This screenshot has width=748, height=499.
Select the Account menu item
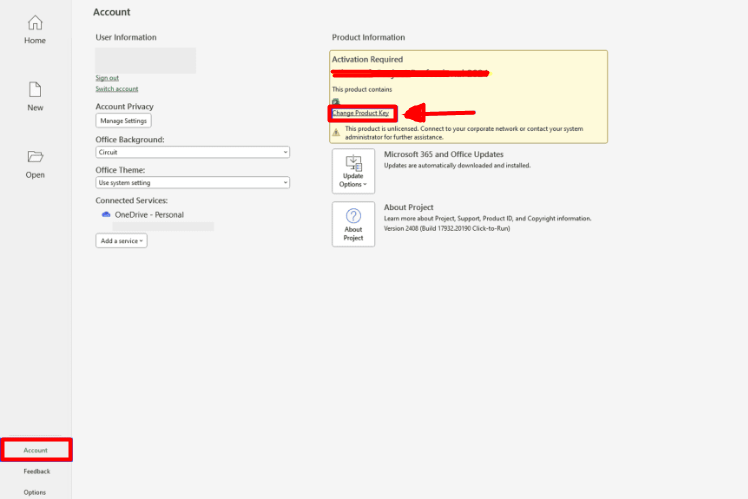[x=36, y=450]
